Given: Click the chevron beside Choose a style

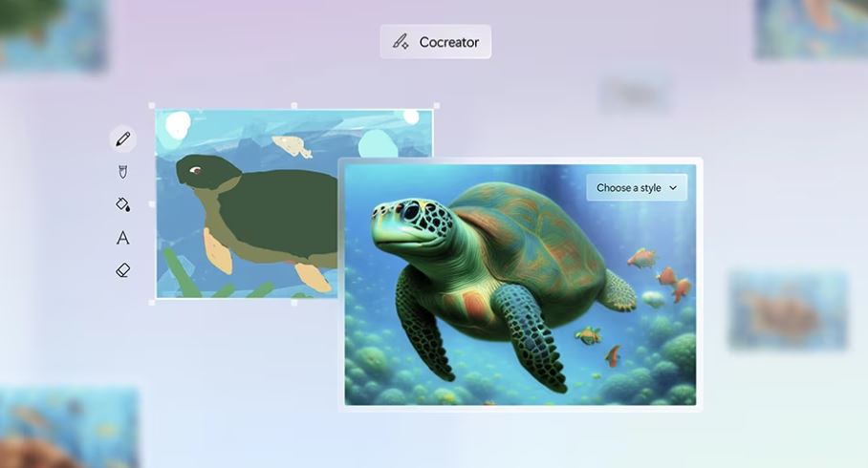Looking at the screenshot, I should 673,188.
